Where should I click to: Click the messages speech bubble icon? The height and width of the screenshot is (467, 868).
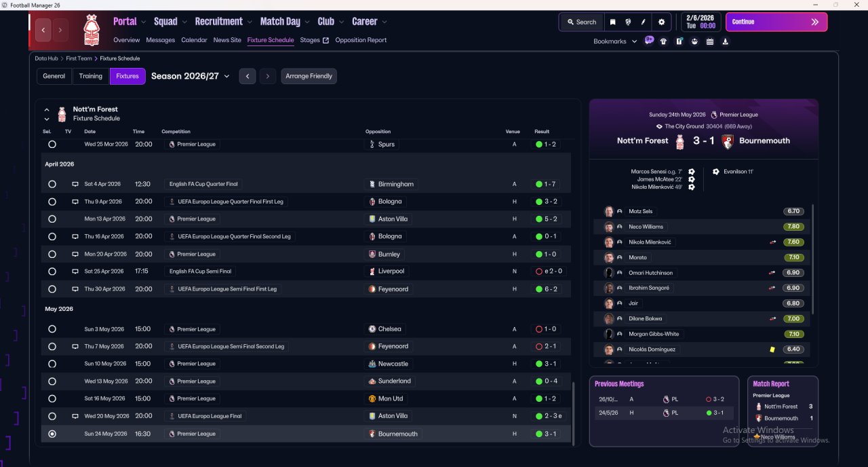(x=649, y=41)
